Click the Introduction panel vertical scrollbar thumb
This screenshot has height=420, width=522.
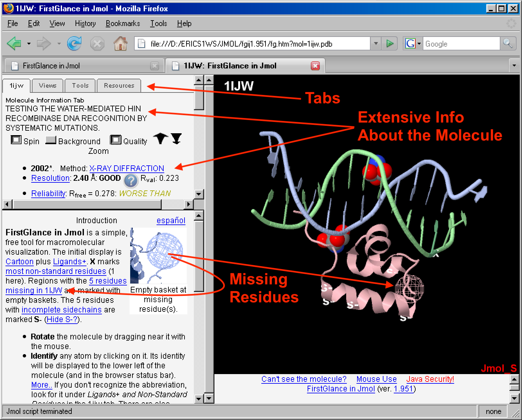pos(199,256)
